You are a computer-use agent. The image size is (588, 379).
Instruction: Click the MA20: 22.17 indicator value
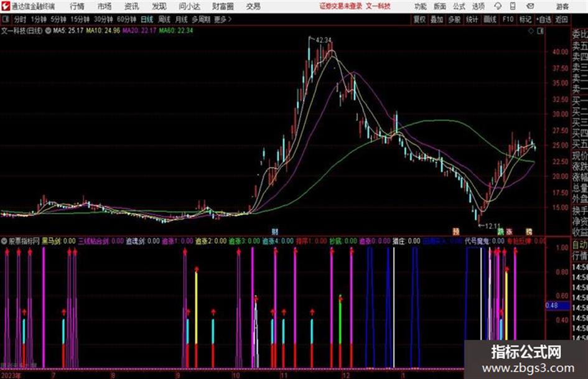pos(139,30)
